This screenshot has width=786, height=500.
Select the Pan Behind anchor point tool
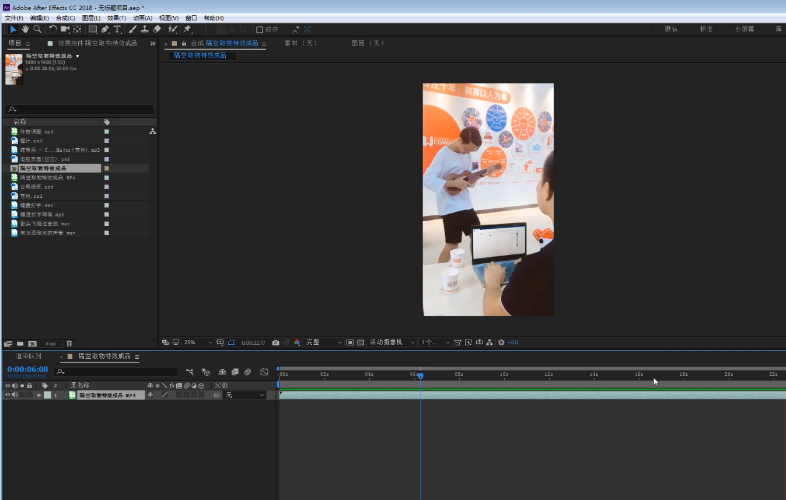click(77, 30)
